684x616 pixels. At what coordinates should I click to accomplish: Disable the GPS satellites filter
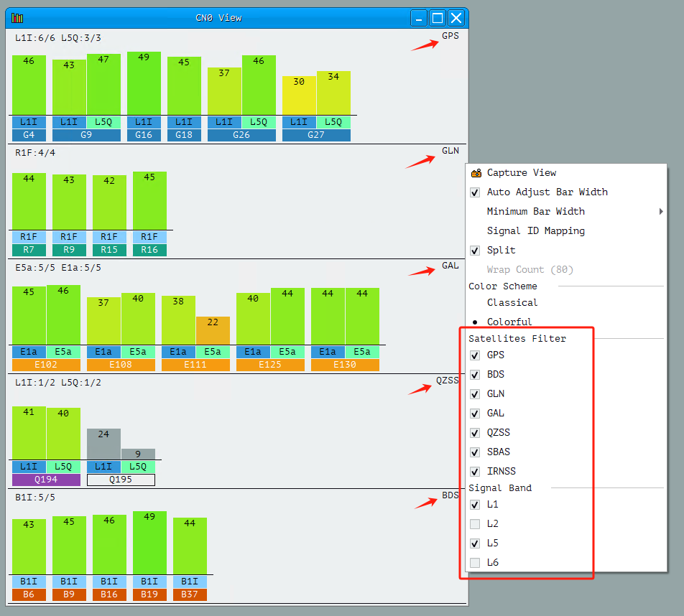[475, 355]
